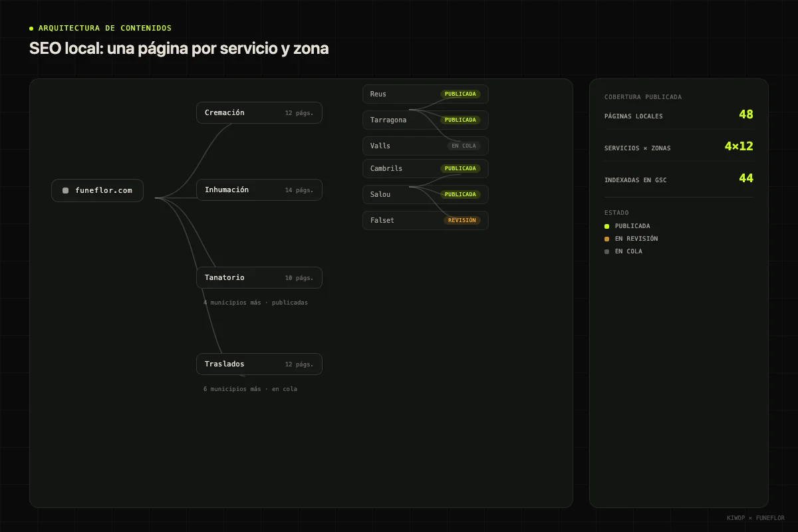Open the Traslados service node
Screen dimensions: 798x532
[x=259, y=364]
